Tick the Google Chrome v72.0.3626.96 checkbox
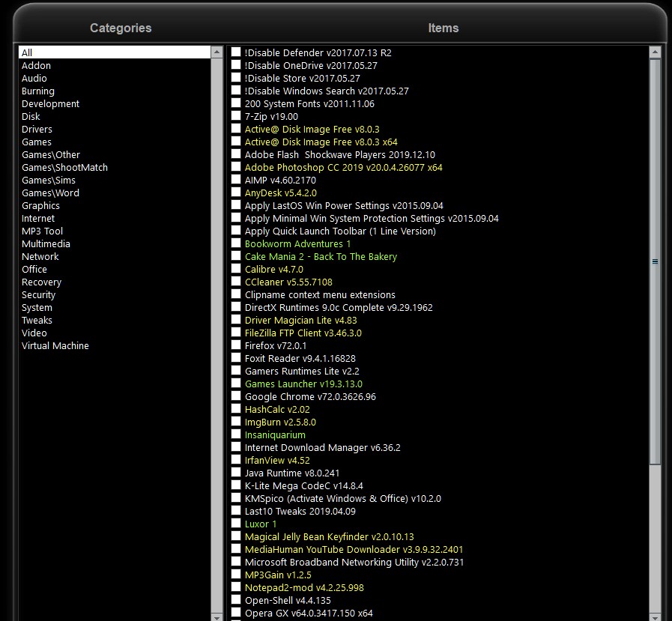 pos(236,396)
